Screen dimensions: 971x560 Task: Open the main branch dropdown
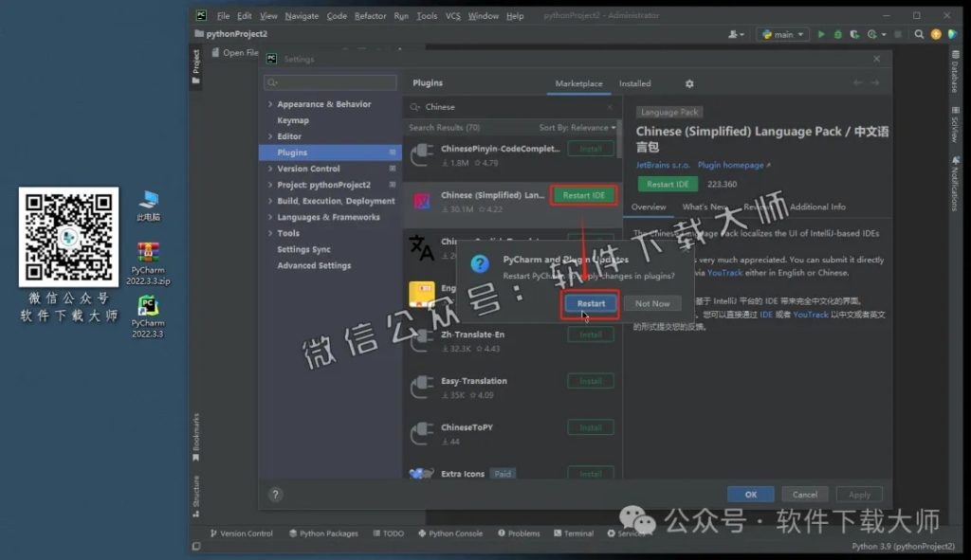783,33
